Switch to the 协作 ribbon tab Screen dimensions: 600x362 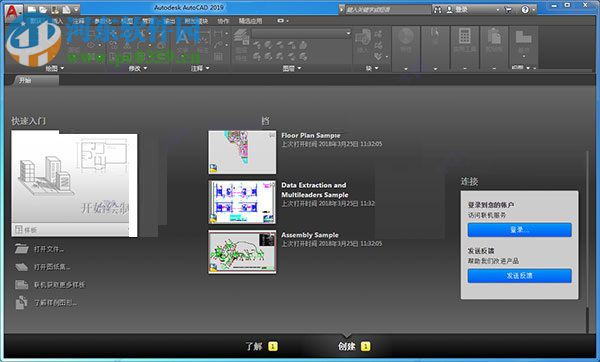223,21
